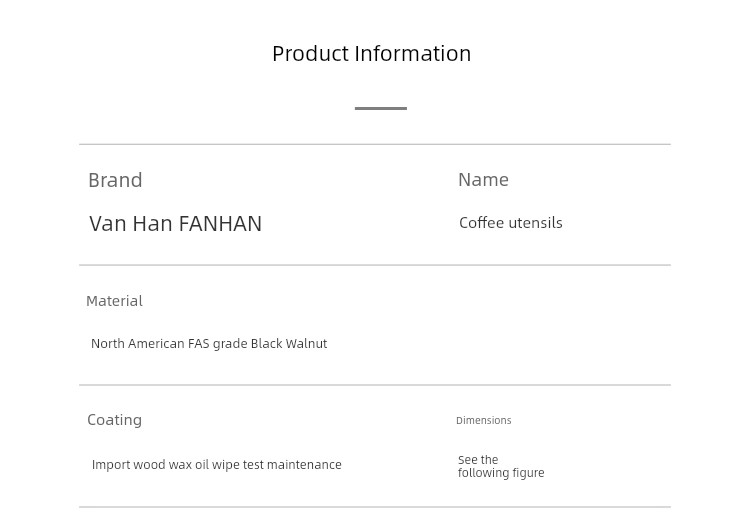Click the word utensils in name value
This screenshot has height=524, width=750.
(x=535, y=223)
